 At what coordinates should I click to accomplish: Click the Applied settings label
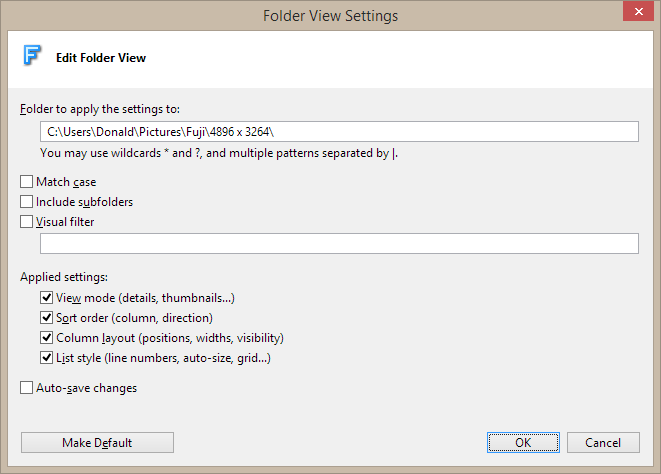64,276
